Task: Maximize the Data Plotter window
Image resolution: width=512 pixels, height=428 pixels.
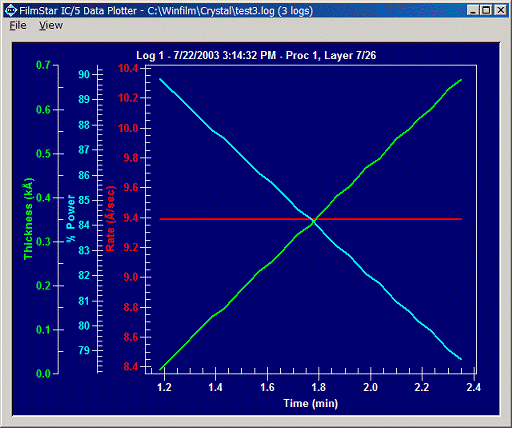Action: point(486,10)
